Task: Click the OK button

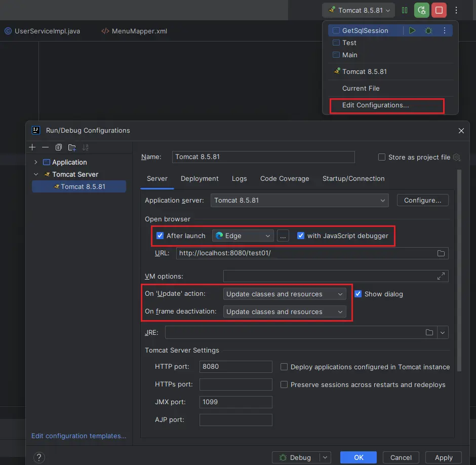Action: click(358, 457)
